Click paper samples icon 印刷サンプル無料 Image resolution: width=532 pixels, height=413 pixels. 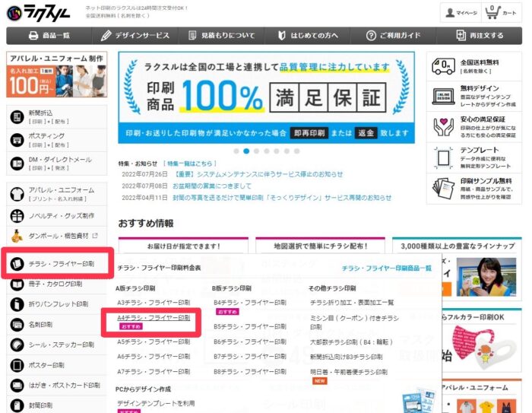coord(443,188)
